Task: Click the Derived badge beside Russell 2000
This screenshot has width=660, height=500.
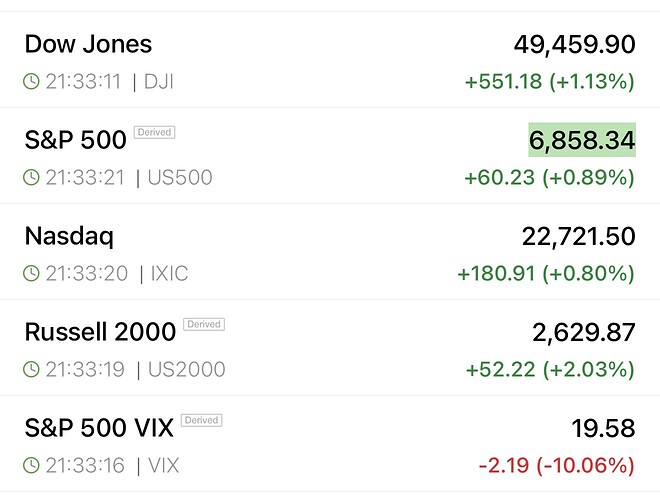Action: pyautogui.click(x=204, y=325)
